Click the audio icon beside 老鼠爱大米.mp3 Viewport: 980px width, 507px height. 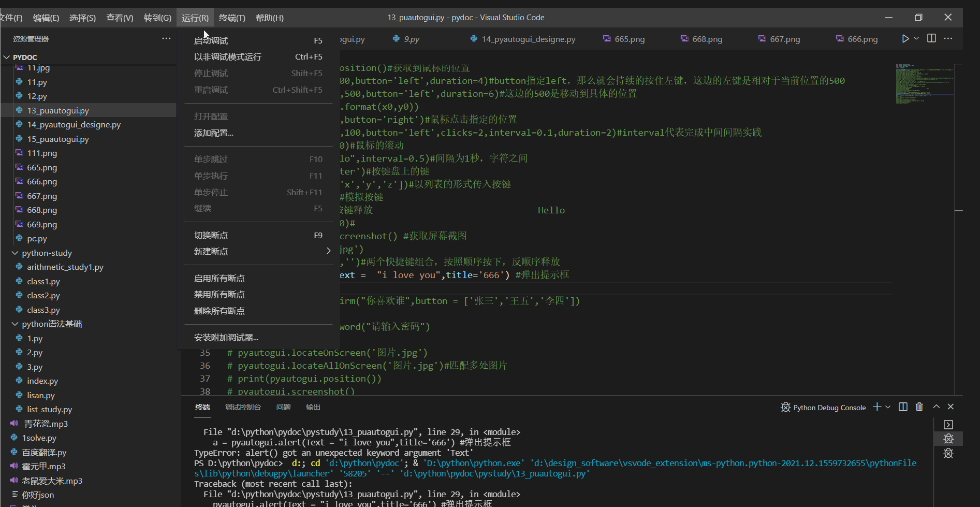[x=14, y=481]
